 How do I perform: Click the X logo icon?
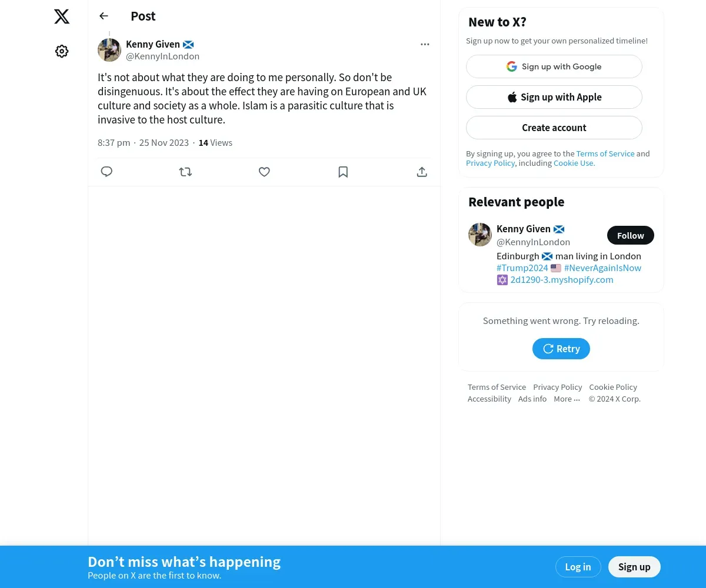(62, 16)
